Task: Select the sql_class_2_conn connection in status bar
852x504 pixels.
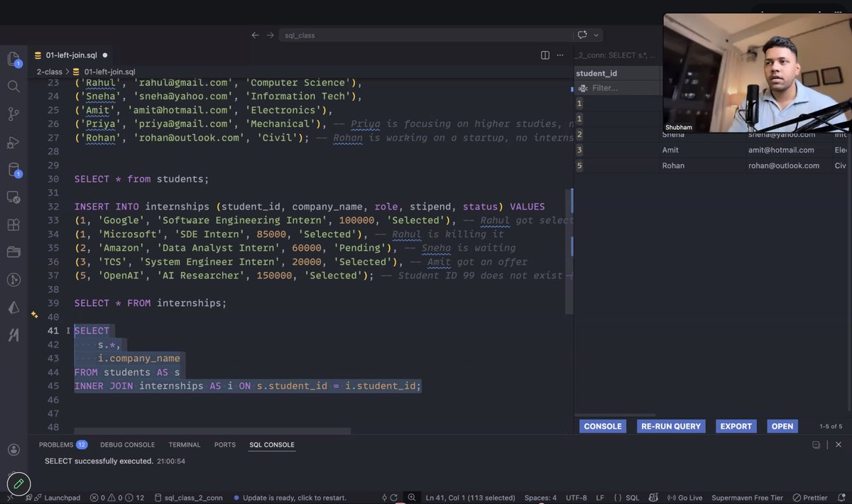Action: tap(189, 498)
